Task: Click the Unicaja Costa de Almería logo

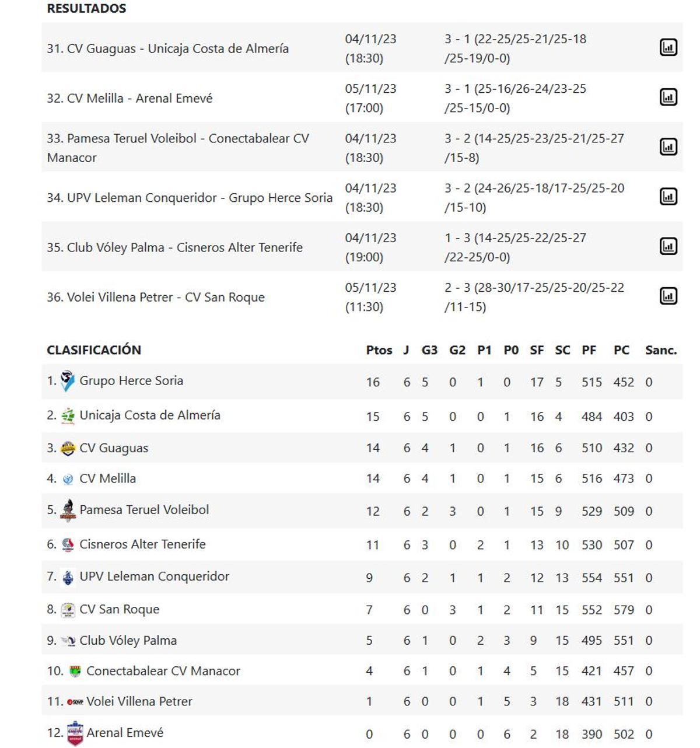Action: (68, 416)
